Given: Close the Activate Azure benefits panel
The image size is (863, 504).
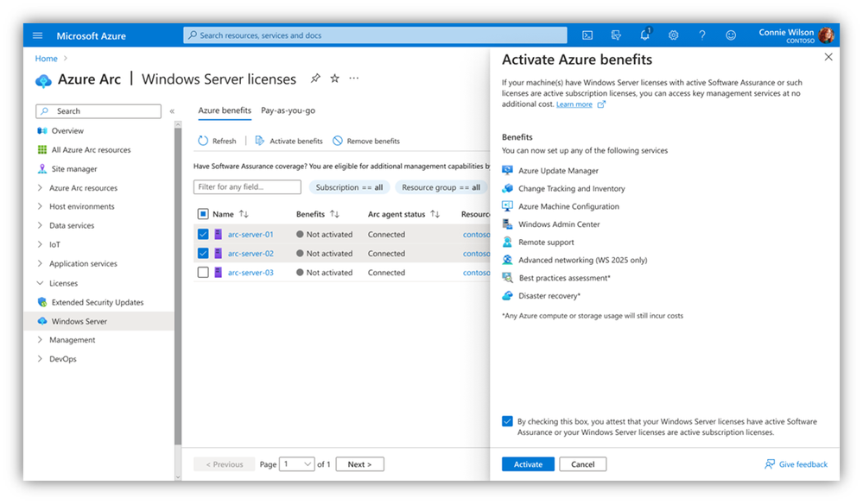Looking at the screenshot, I should pos(828,57).
